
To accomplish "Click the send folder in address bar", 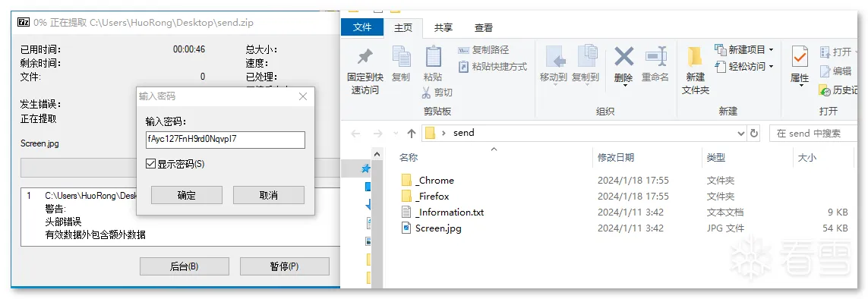I will tap(464, 133).
